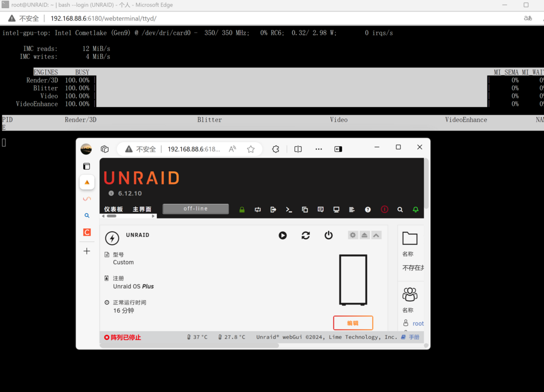Click the power shutdown icon

point(329,235)
